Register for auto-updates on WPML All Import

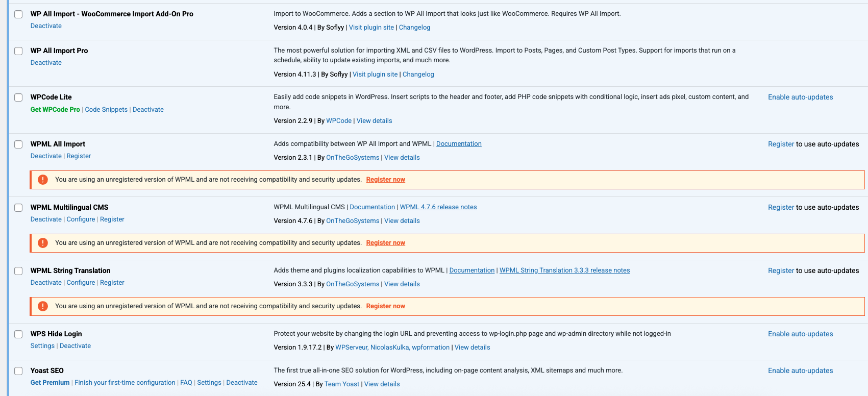tap(781, 144)
